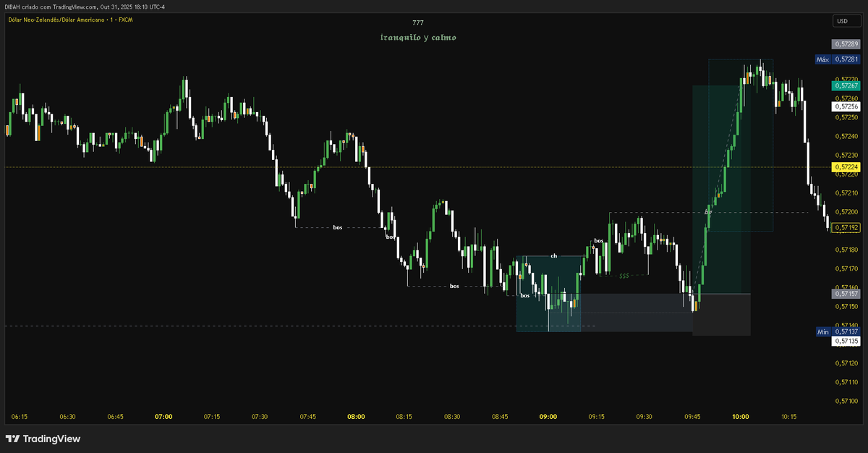Click the yellow 0,57224 price label
The width and height of the screenshot is (868, 453).
tap(846, 167)
